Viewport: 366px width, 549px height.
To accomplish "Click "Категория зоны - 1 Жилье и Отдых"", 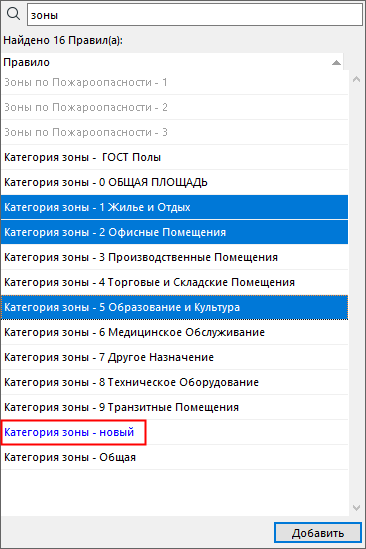I will coord(174,207).
